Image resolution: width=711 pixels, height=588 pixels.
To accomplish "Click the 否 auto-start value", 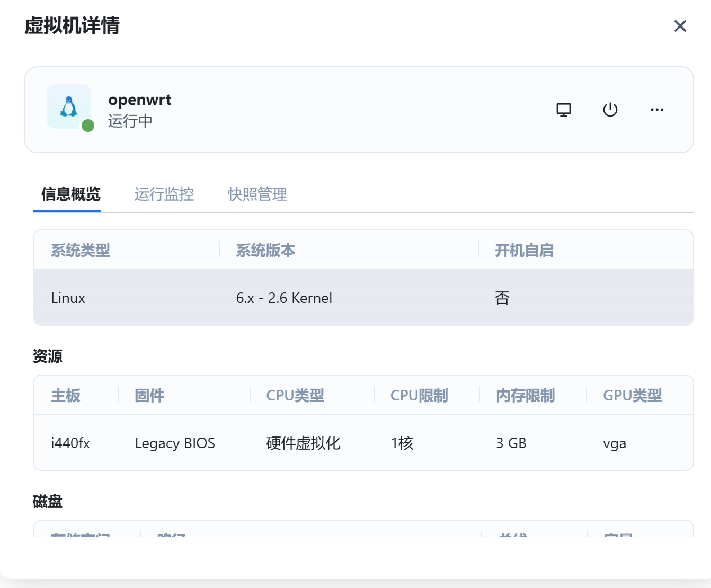I will (502, 298).
